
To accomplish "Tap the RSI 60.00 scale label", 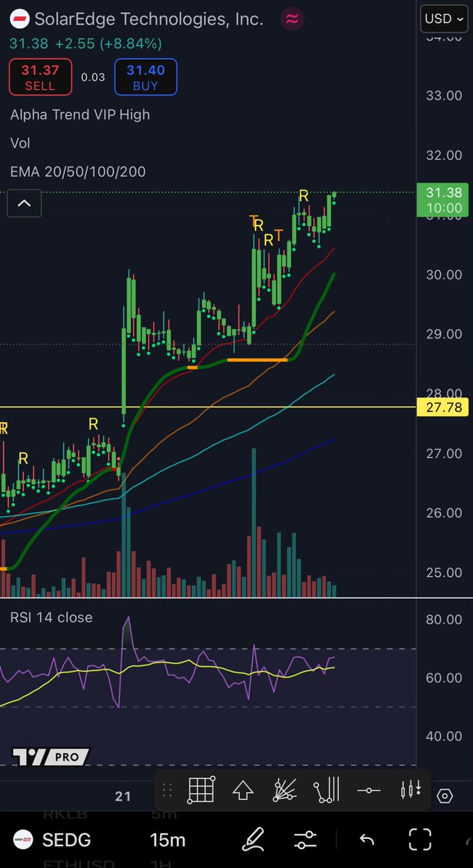I will (x=443, y=678).
